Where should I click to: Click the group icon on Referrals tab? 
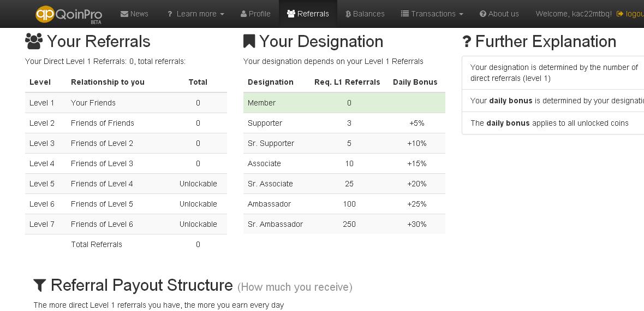coord(291,14)
